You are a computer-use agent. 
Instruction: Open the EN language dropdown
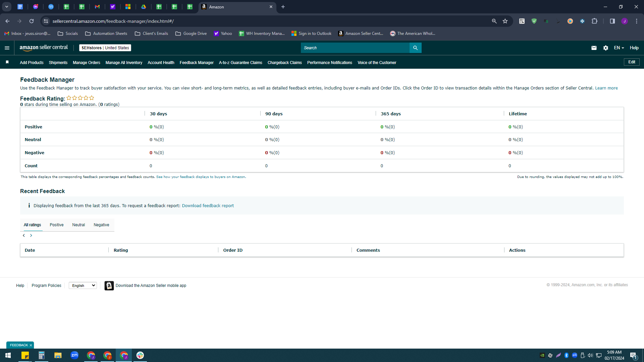619,48
